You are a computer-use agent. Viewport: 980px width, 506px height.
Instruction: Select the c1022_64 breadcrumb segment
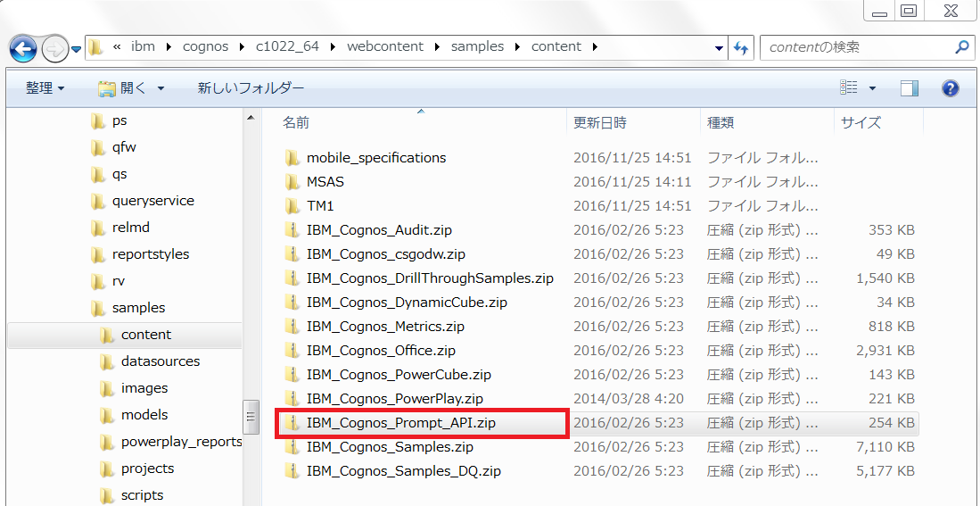(x=287, y=46)
